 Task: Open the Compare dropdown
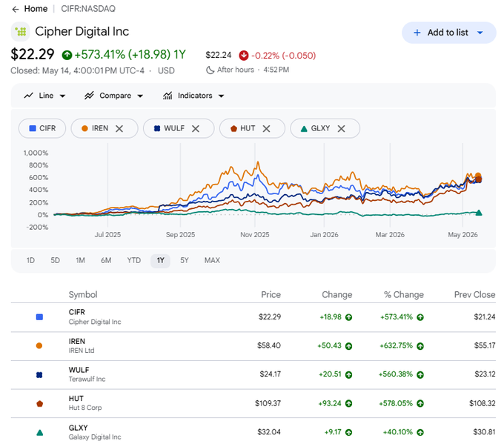114,96
